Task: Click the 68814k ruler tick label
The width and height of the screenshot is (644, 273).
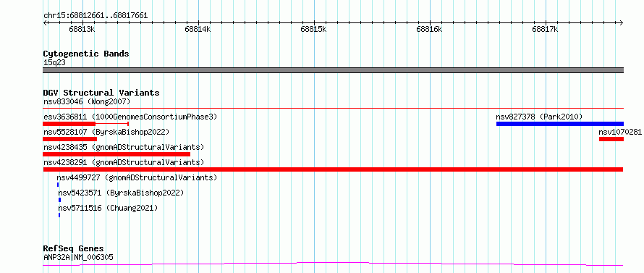Action: click(198, 29)
